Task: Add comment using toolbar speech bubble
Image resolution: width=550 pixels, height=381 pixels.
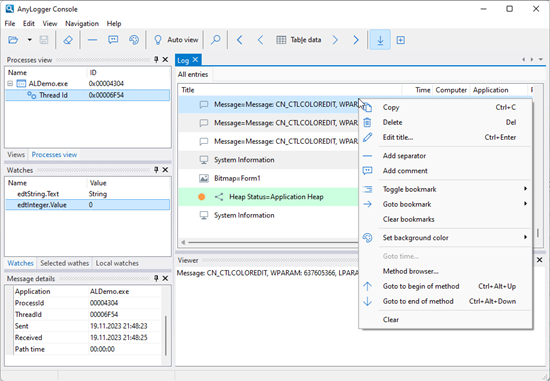Action: point(113,40)
